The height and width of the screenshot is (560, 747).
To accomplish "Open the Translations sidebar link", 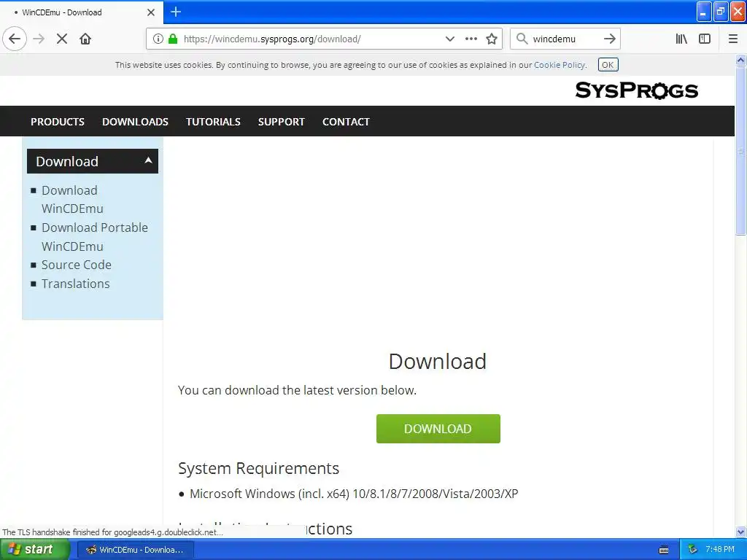I will tap(75, 284).
